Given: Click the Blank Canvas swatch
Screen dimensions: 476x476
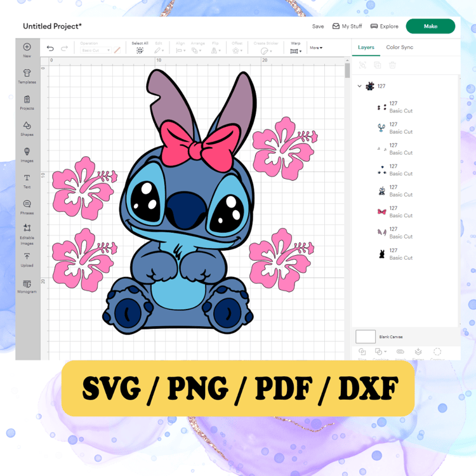Looking at the screenshot, I should [366, 336].
